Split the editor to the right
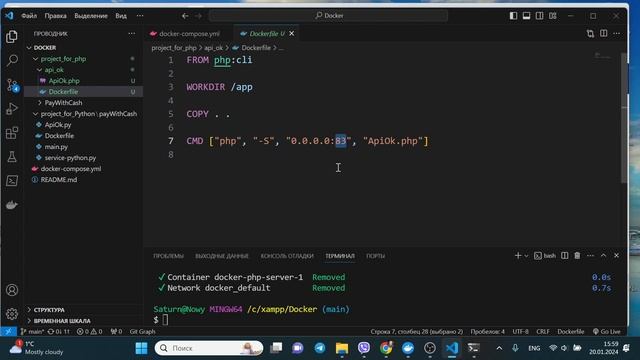This screenshot has width=640, height=360. 603,33
